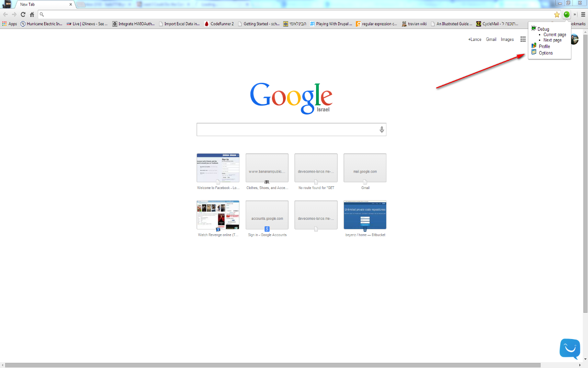The width and height of the screenshot is (588, 368).
Task: Open the CodeRunner 2 bookmark
Action: (219, 24)
